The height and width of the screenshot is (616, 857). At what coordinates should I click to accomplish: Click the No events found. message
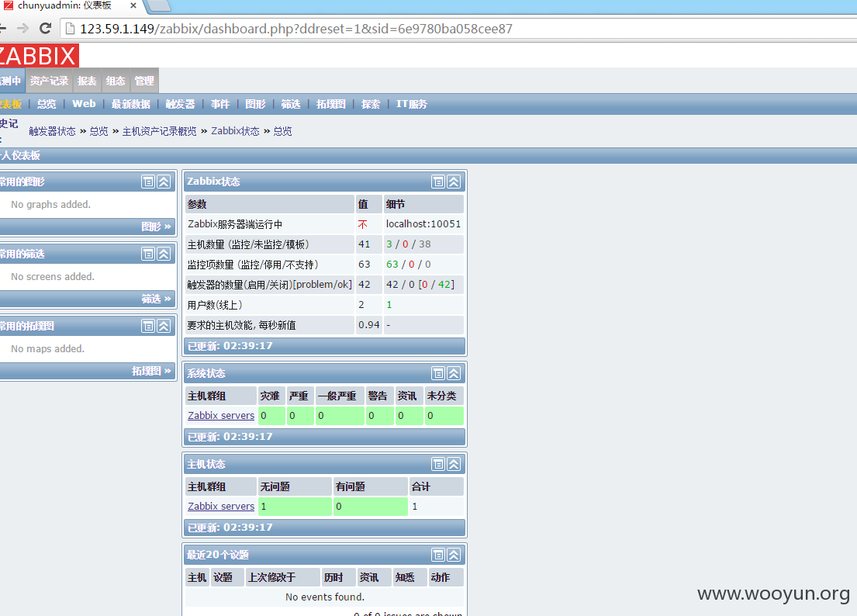(x=325, y=597)
